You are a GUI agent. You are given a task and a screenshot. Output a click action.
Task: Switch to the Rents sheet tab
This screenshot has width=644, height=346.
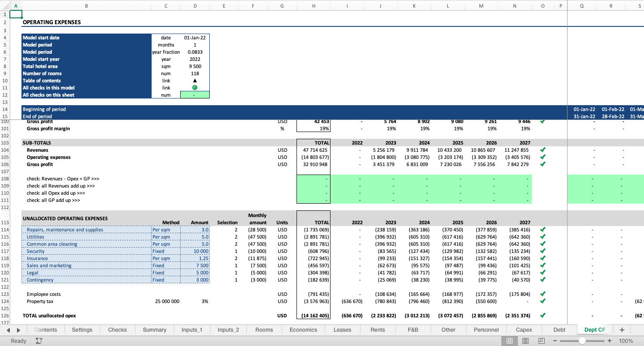(x=377, y=329)
